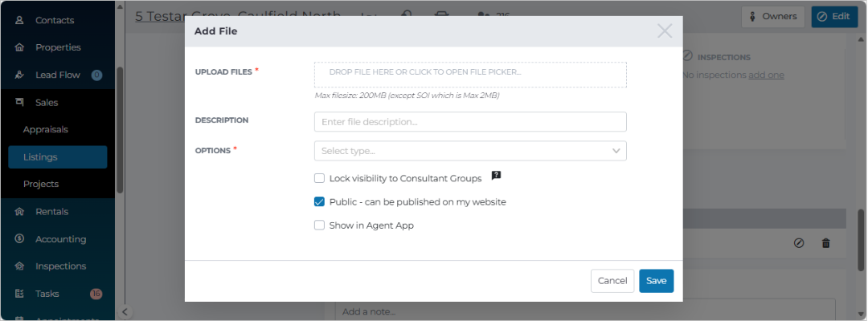This screenshot has width=868, height=321.
Task: Uncheck Public - can be published checkbox
Action: click(x=319, y=201)
